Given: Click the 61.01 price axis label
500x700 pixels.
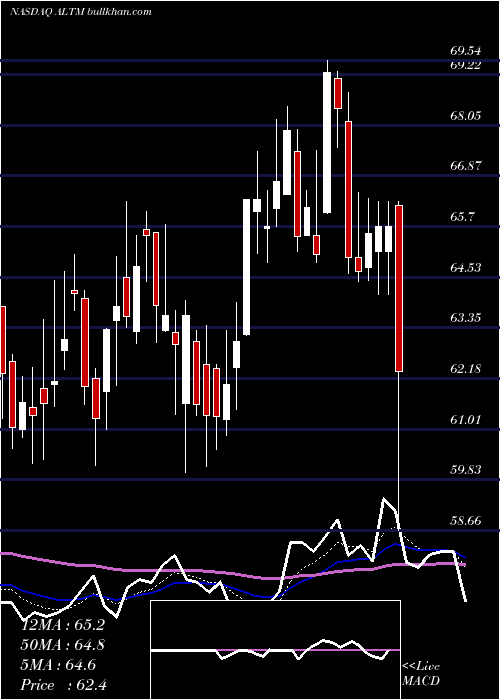Looking at the screenshot, I should tap(466, 419).
